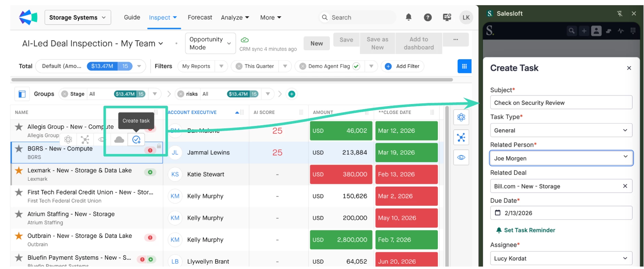Toggle the side panel layout icon
Viewport: 644px width, 269px height.
pyautogui.click(x=22, y=94)
